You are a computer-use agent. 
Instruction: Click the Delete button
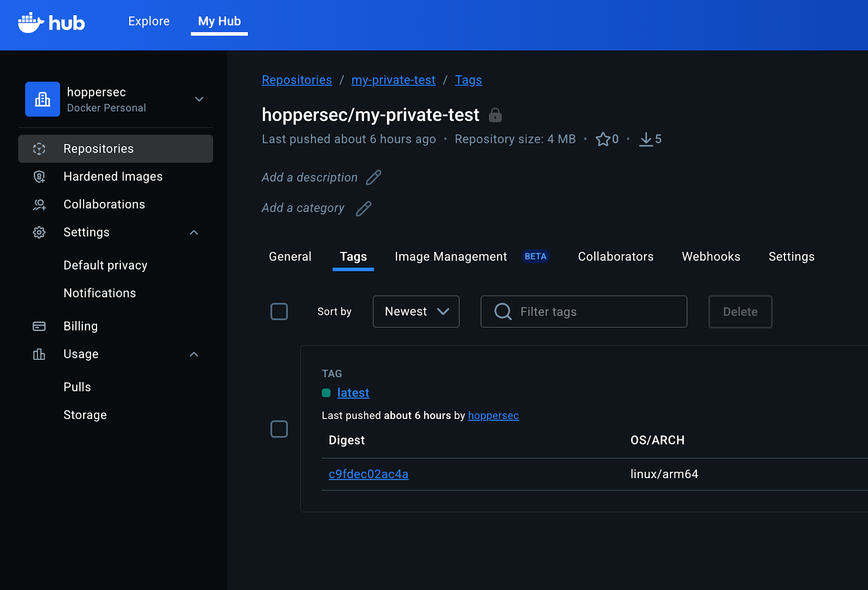coord(741,312)
